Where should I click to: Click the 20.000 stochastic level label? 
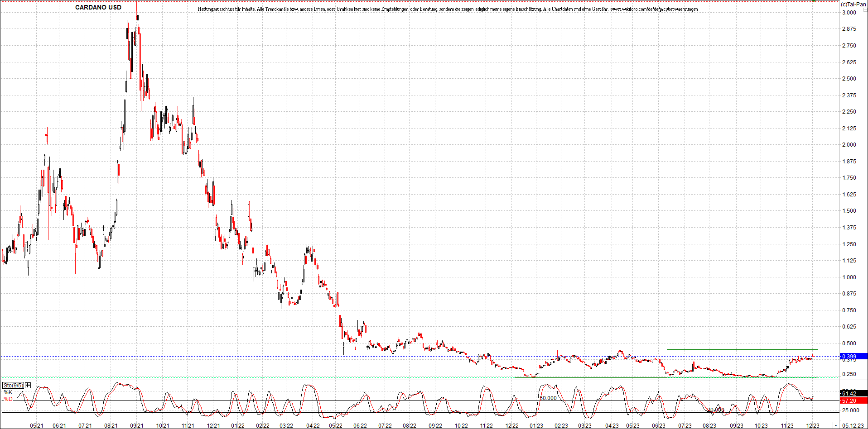point(716,410)
